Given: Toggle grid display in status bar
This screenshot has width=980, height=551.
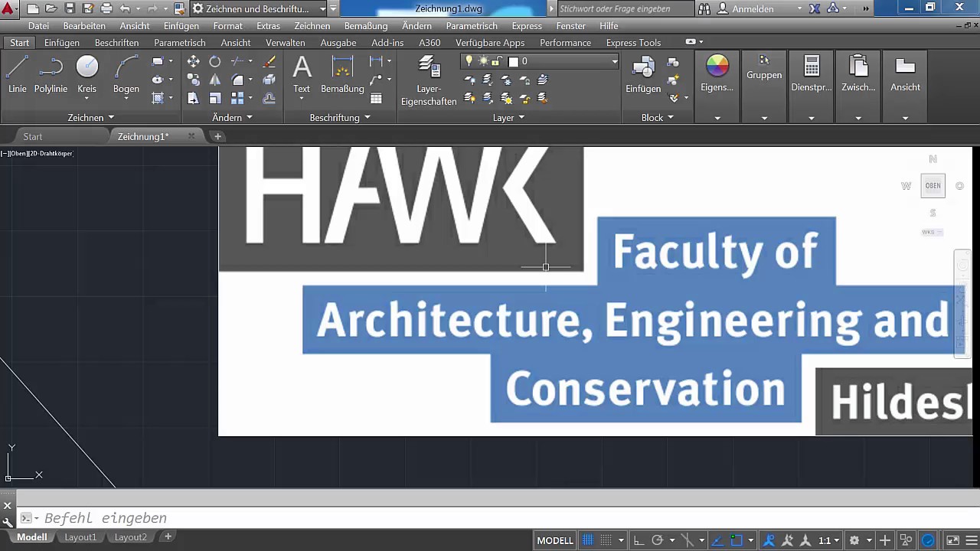Looking at the screenshot, I should point(588,540).
